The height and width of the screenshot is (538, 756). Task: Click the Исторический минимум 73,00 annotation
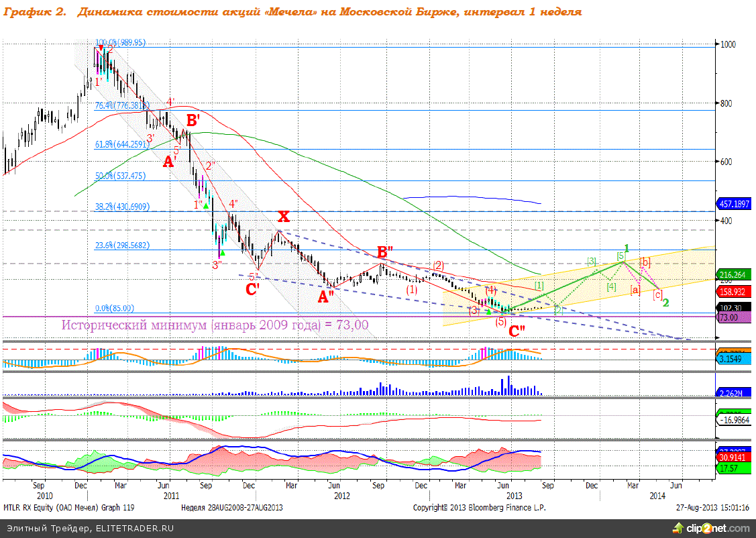pos(215,325)
